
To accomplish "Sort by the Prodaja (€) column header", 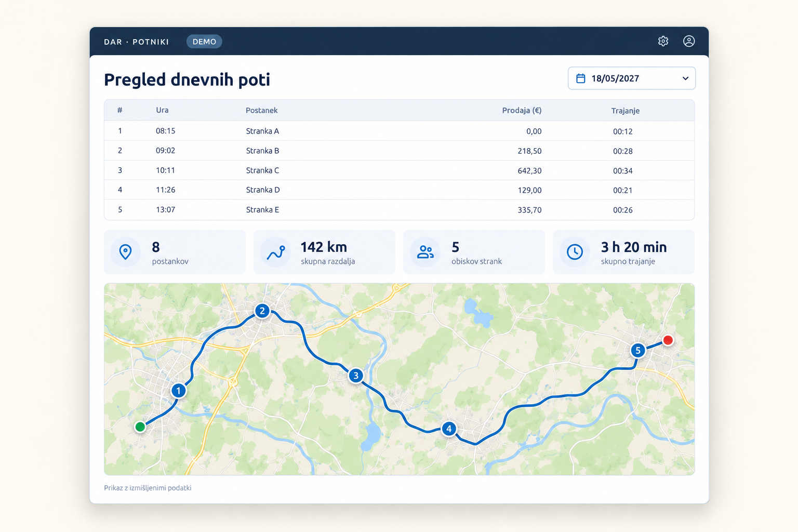I will [x=522, y=110].
